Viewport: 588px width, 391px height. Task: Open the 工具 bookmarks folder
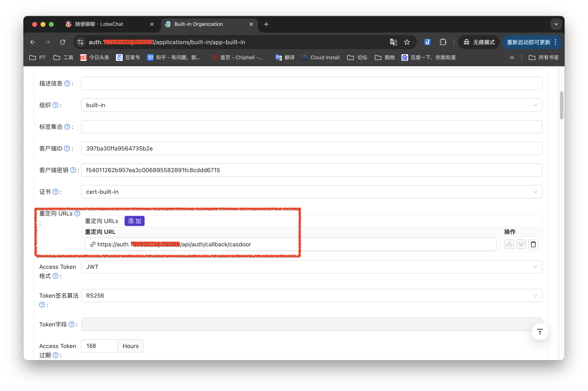[x=63, y=58]
